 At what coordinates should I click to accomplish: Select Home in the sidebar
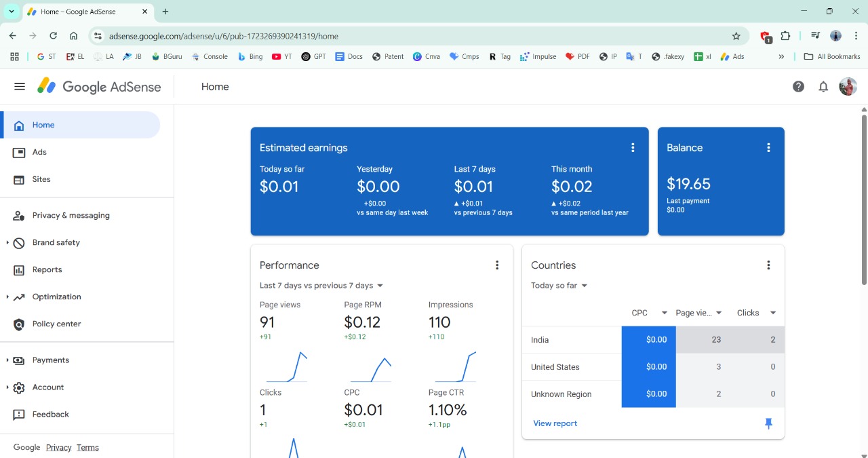[80, 125]
